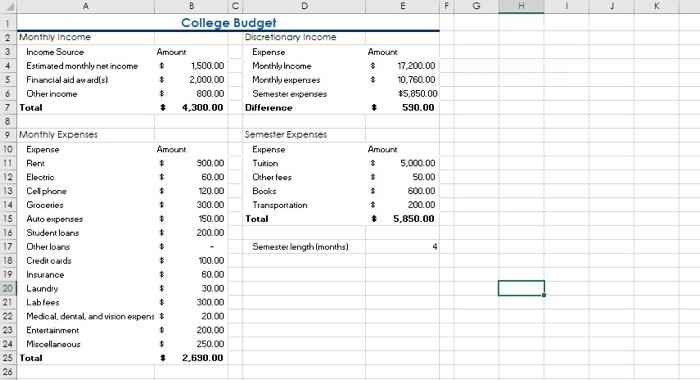The image size is (700, 380).
Task: Click the Entertainment label cell
Action: click(x=86, y=330)
